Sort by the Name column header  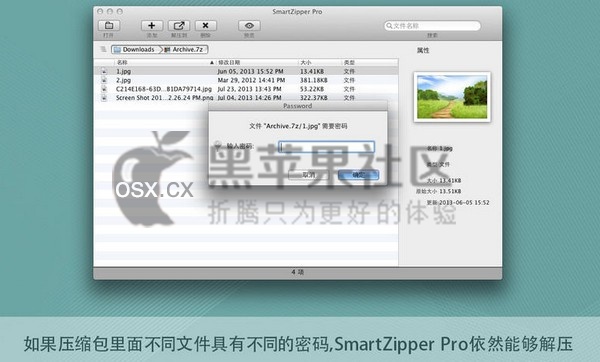(165, 62)
